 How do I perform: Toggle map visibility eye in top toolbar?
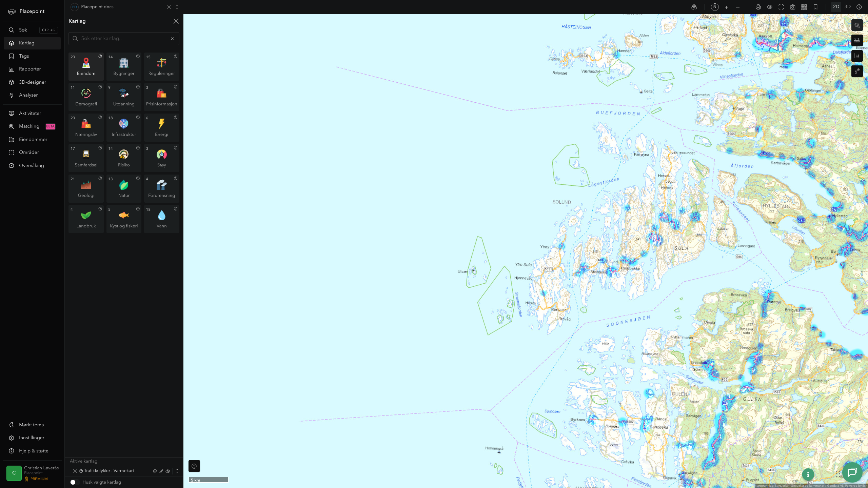click(770, 7)
